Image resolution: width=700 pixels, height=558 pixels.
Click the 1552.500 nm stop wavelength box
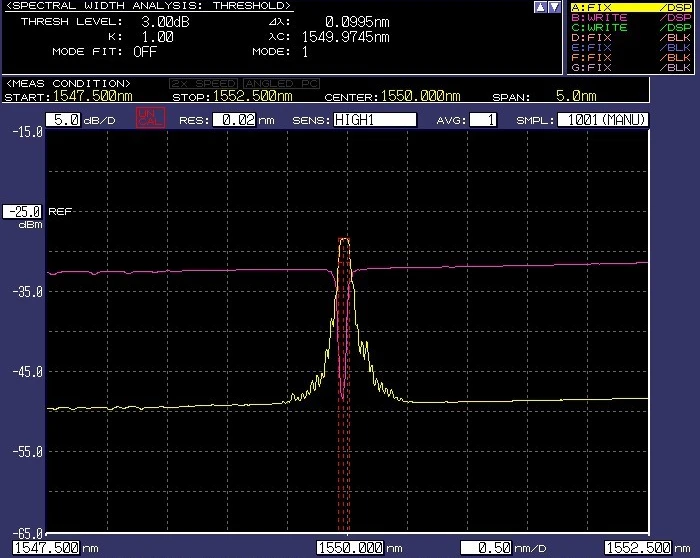638,548
